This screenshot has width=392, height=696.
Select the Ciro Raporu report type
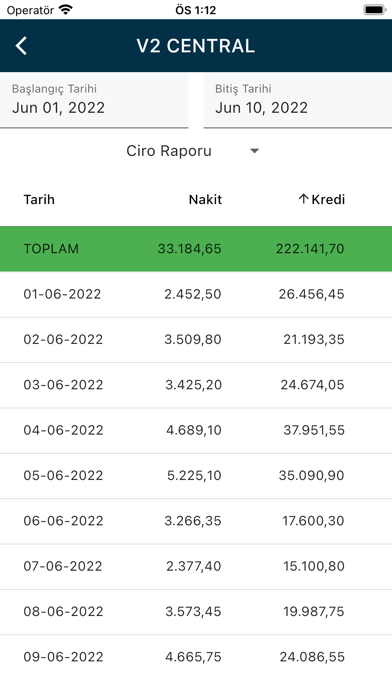click(x=169, y=151)
